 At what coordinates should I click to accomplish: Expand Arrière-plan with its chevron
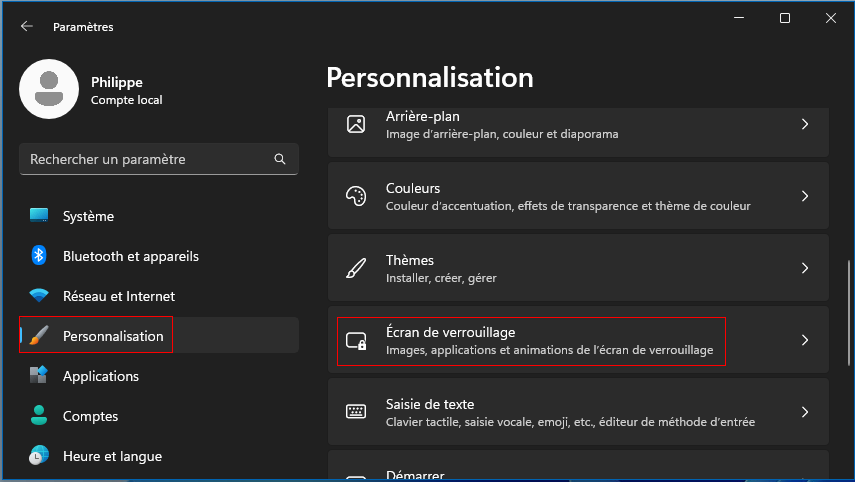point(805,124)
